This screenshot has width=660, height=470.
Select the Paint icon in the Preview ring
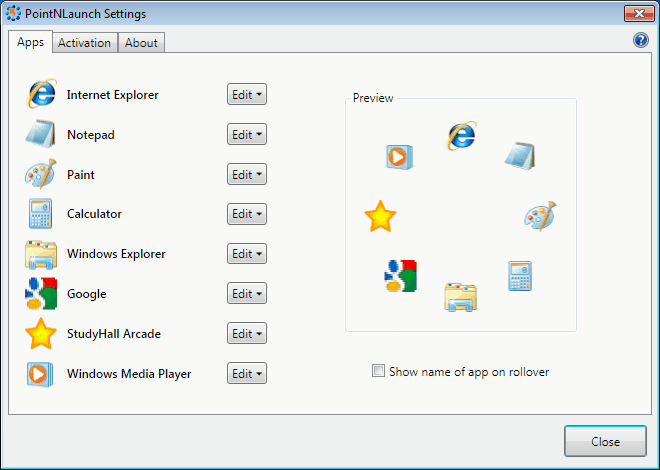pos(540,216)
